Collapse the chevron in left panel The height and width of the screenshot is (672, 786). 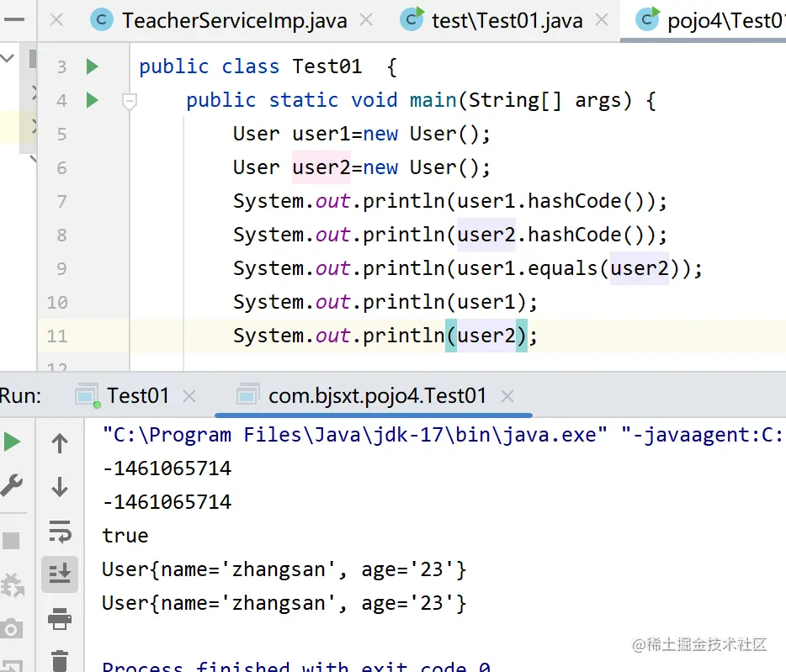pos(7,58)
